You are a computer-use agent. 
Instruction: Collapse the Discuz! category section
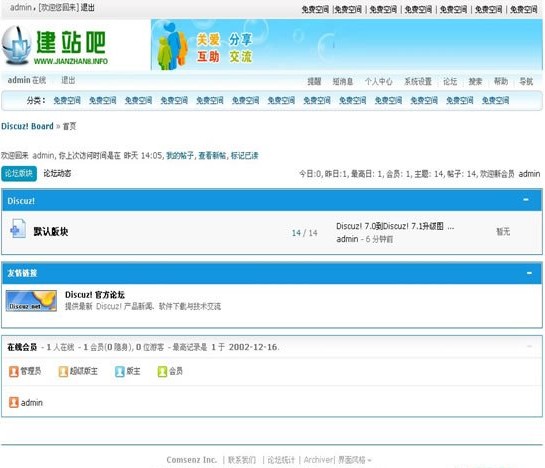pos(526,200)
